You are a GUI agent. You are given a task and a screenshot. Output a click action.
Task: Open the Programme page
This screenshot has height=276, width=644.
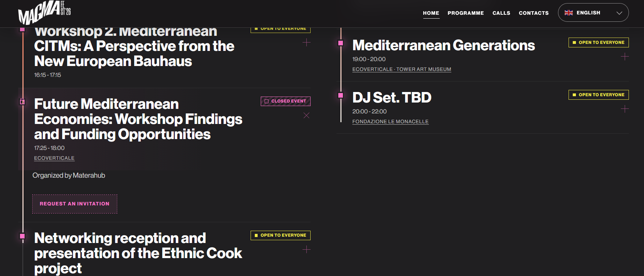466,13
